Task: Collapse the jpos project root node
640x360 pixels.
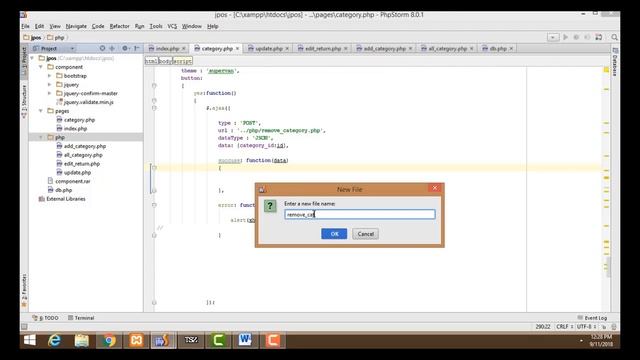Action: tap(32, 58)
